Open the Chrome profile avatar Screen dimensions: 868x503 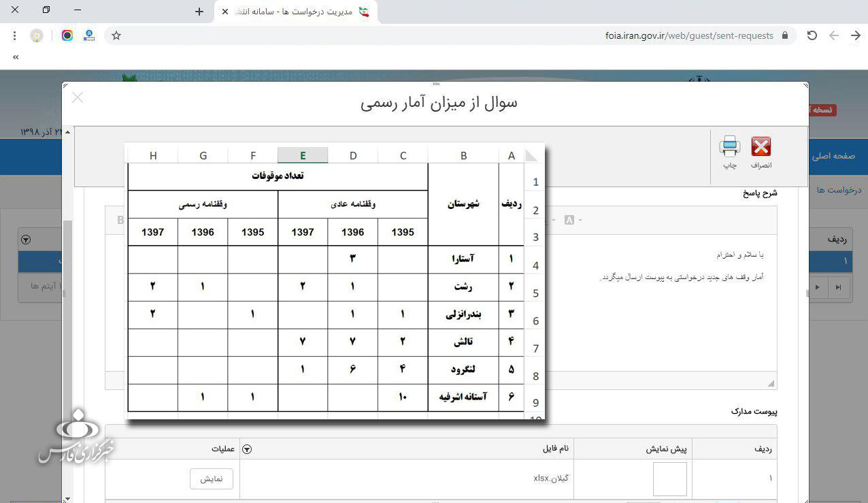pos(37,35)
